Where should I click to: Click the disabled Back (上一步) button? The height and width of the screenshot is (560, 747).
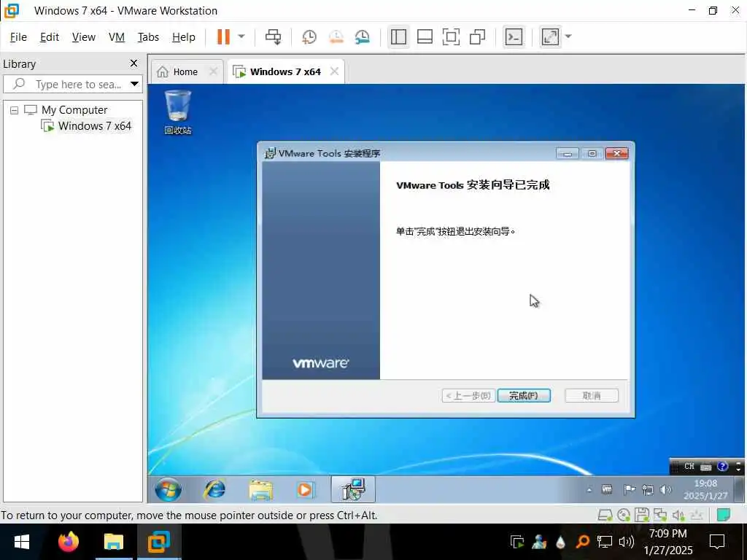click(468, 396)
